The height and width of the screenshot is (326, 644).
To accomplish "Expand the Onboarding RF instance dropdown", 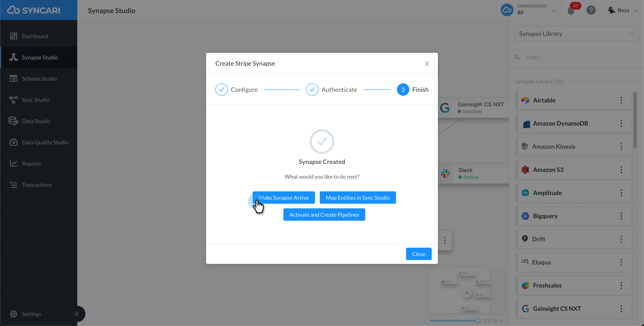I will [554, 10].
